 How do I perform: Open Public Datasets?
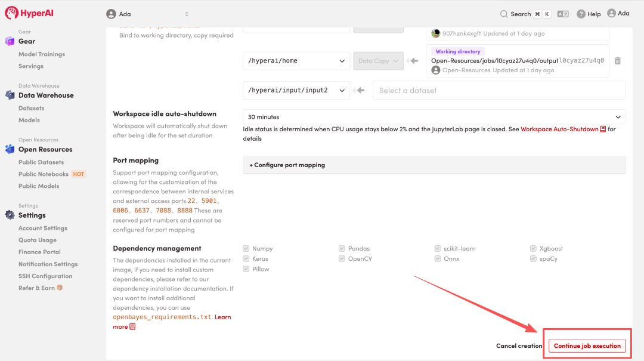[x=41, y=162]
